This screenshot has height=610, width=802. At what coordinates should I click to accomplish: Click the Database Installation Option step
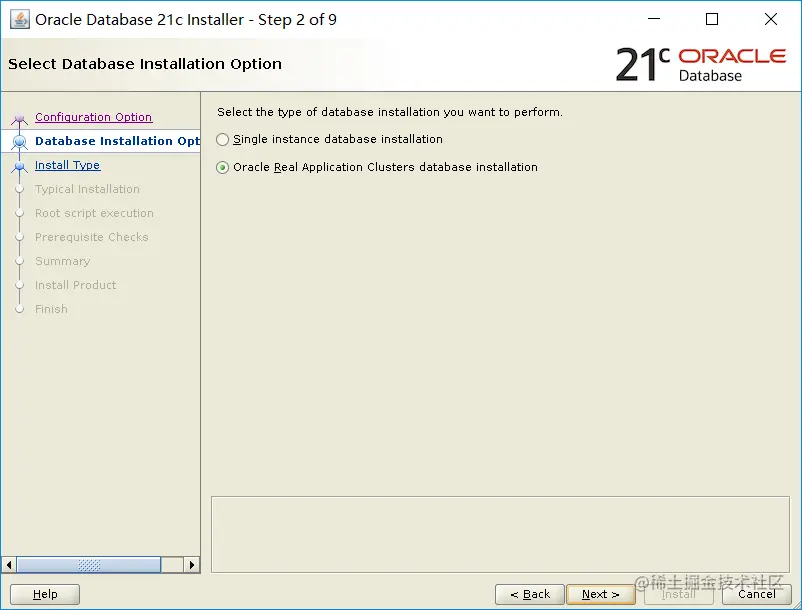(x=117, y=141)
